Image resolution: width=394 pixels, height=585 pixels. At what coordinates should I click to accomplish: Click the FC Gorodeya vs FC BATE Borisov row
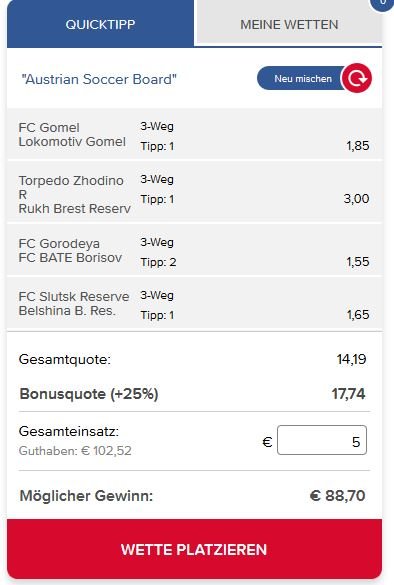[194, 250]
